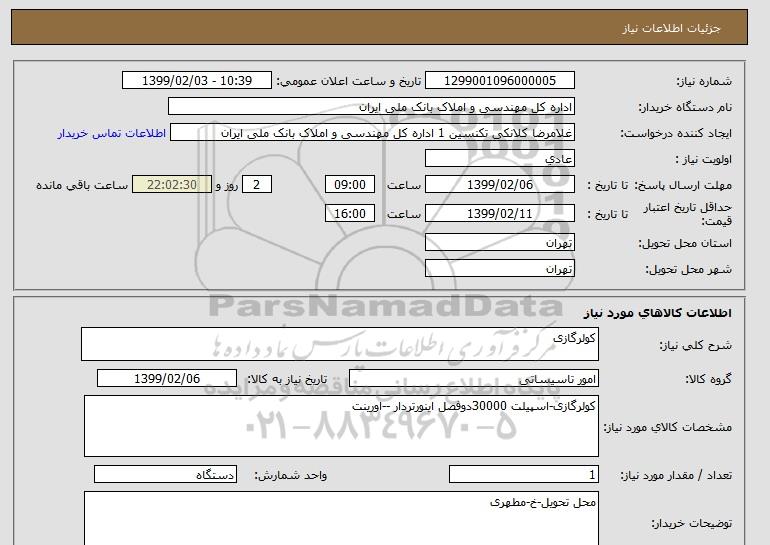770x545 pixels.
Task: Click the validity hour field 16:00
Action: (x=350, y=214)
